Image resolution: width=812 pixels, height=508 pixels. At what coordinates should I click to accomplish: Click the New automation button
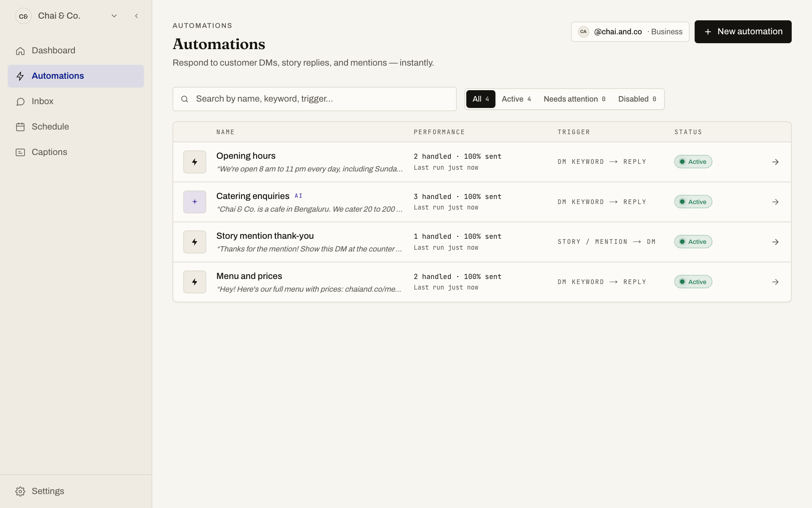[743, 32]
